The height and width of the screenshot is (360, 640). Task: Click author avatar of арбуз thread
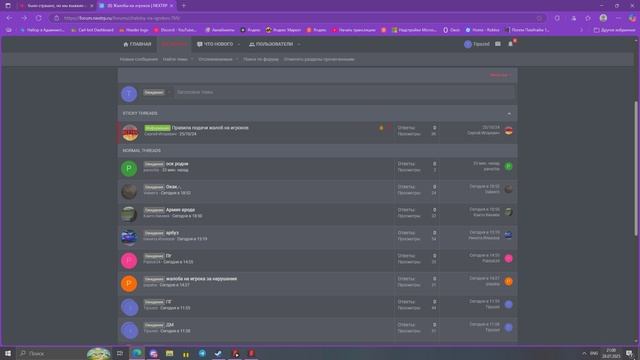129,237
